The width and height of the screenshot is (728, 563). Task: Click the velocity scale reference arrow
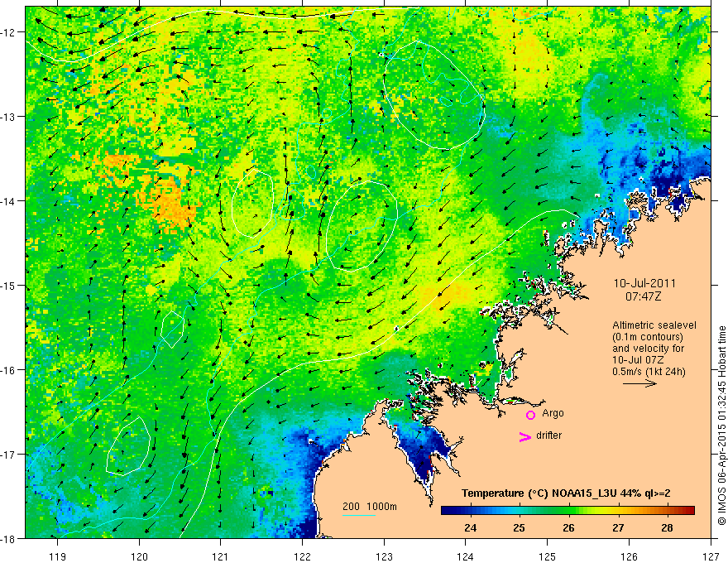[x=639, y=383]
